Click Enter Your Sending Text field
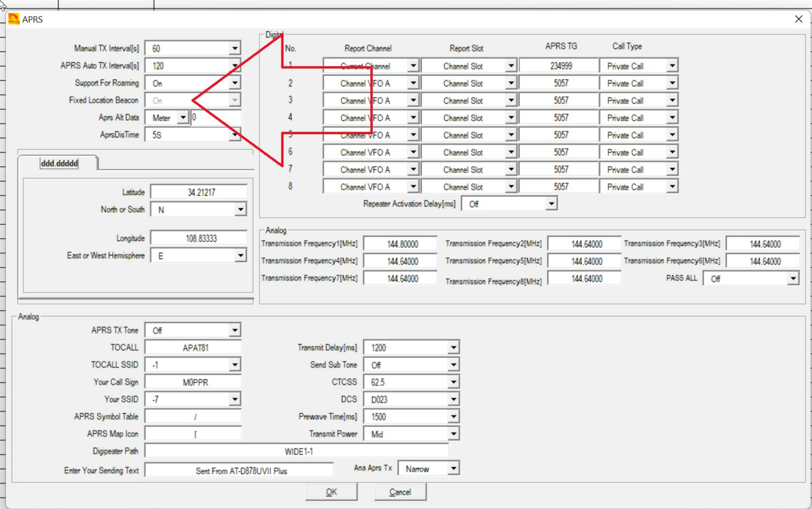The image size is (812, 509). pos(239,470)
